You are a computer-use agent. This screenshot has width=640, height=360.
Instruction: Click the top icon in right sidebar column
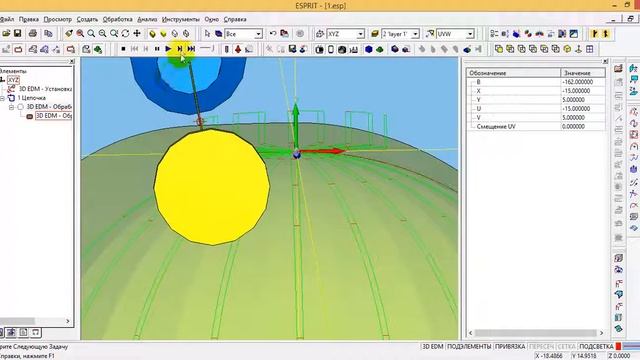(x=618, y=69)
